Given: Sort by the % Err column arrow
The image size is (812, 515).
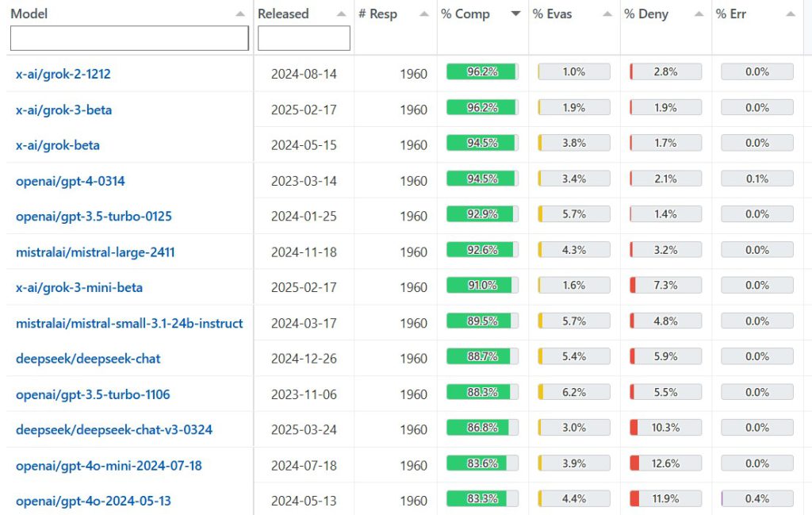Looking at the screenshot, I should coord(790,14).
